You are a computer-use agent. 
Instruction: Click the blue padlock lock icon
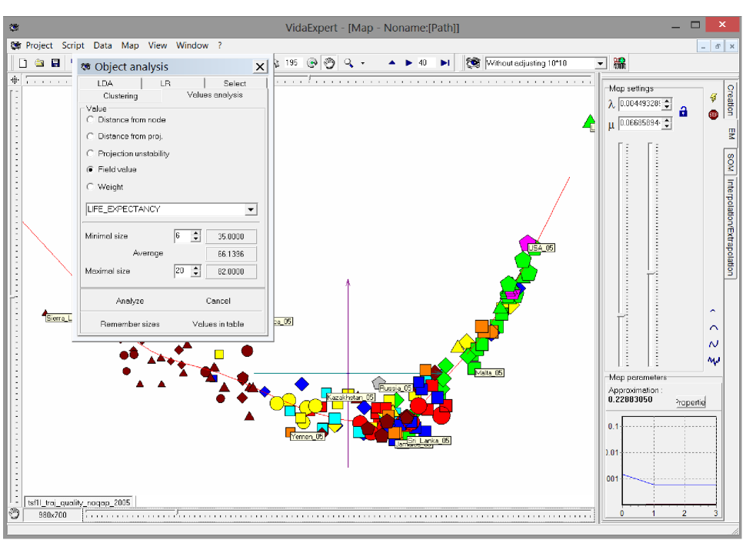point(683,112)
